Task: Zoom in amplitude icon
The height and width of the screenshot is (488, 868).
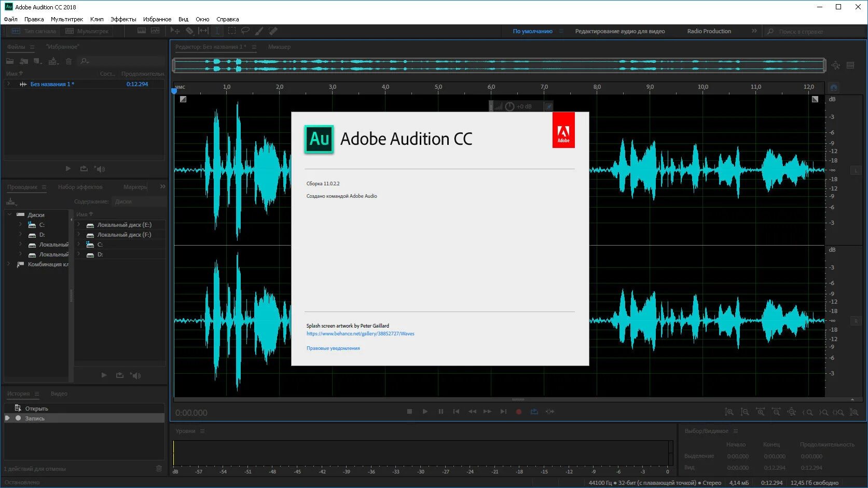Action: pyautogui.click(x=729, y=412)
